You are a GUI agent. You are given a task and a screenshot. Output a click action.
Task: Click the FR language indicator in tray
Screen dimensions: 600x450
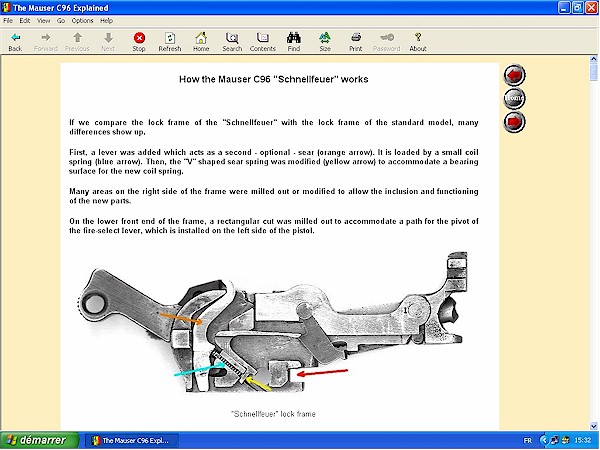coord(528,441)
